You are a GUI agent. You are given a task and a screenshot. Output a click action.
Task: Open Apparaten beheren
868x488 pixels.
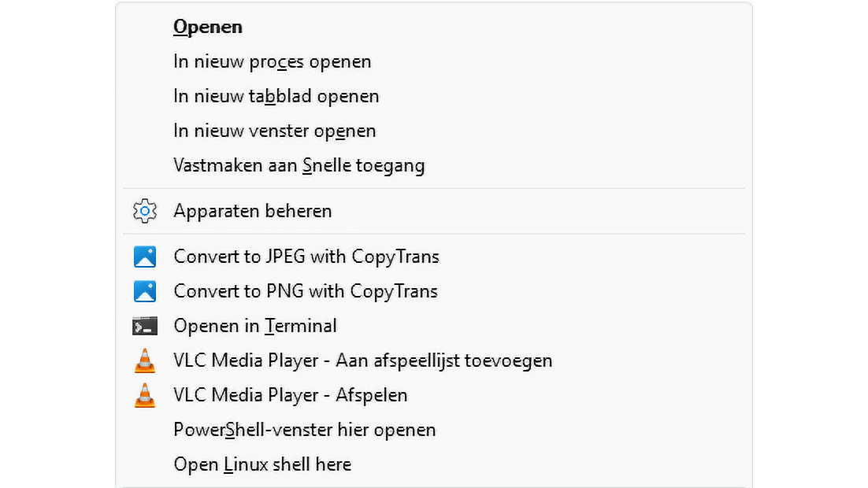(x=253, y=211)
